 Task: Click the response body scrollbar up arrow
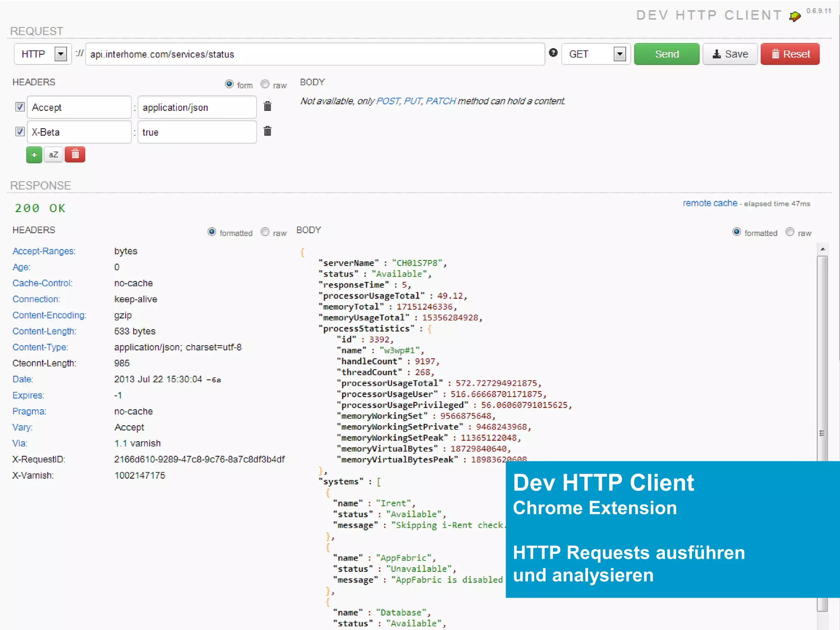click(x=822, y=249)
